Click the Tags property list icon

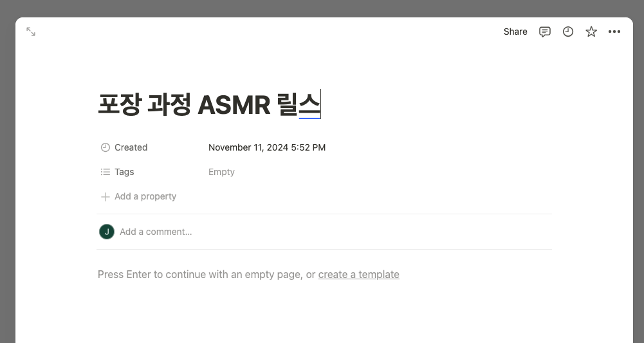[106, 172]
